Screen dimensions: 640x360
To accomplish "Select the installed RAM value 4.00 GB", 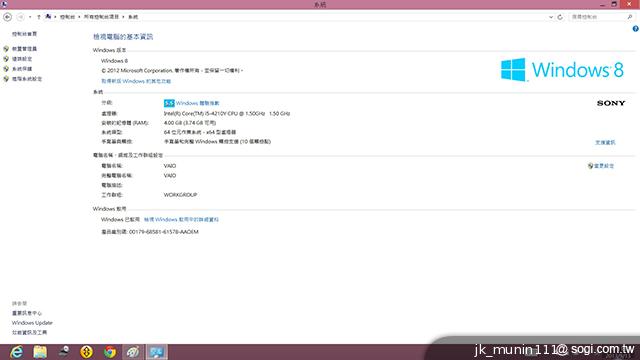I will tap(190, 123).
